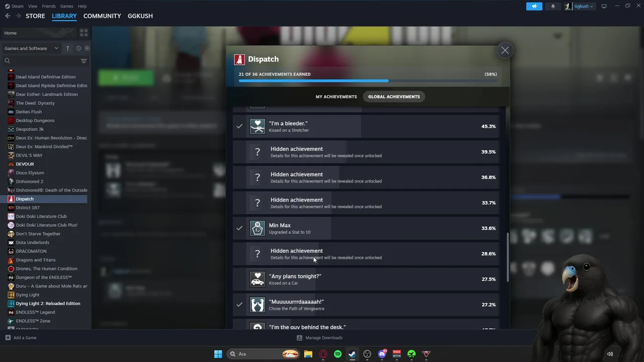Open the Games menu
Image resolution: width=644 pixels, height=362 pixels.
66,6
